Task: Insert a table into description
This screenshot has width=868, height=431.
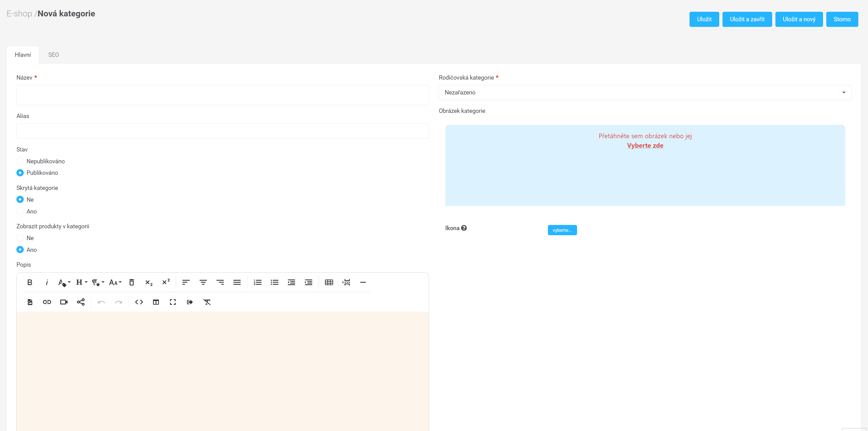Action: pos(329,282)
